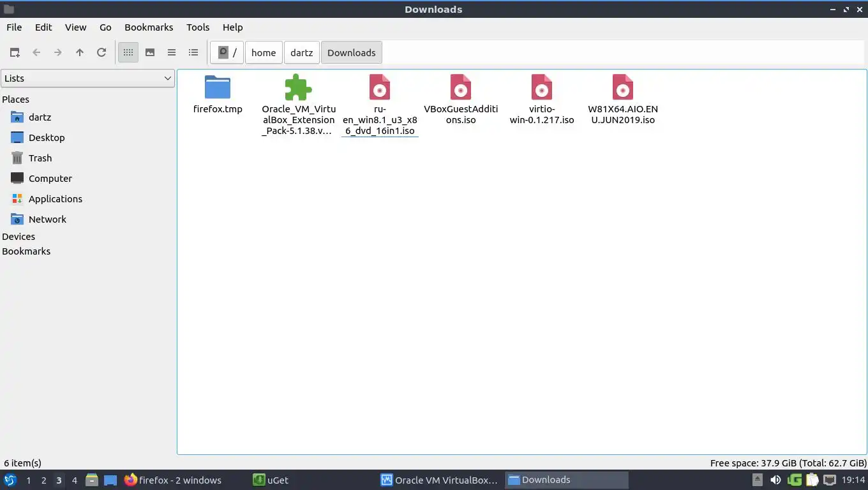Click the 6 item(s) status text

coord(22,463)
